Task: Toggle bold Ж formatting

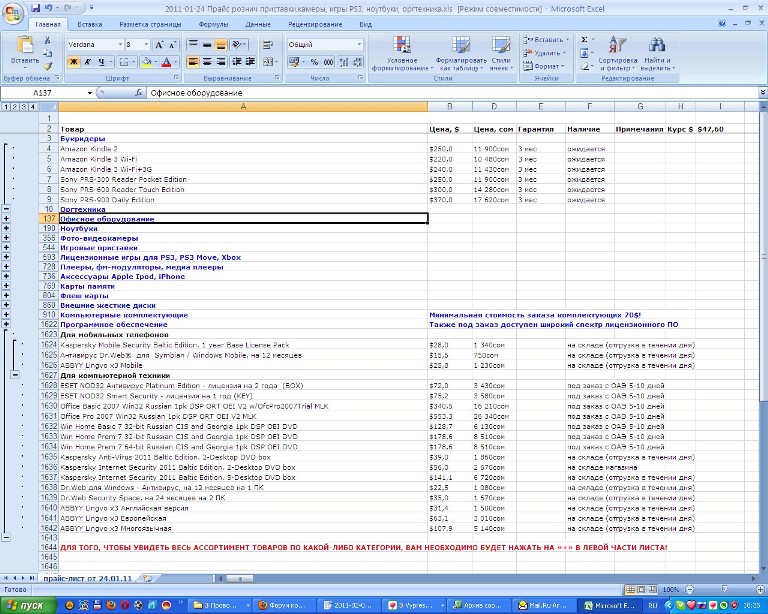Action: [x=73, y=62]
